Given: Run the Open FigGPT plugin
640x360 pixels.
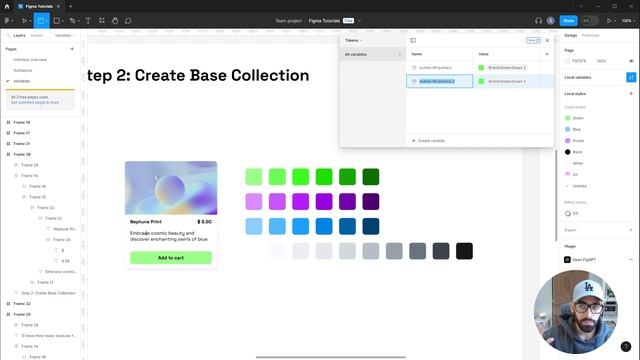Looking at the screenshot, I should (x=584, y=260).
